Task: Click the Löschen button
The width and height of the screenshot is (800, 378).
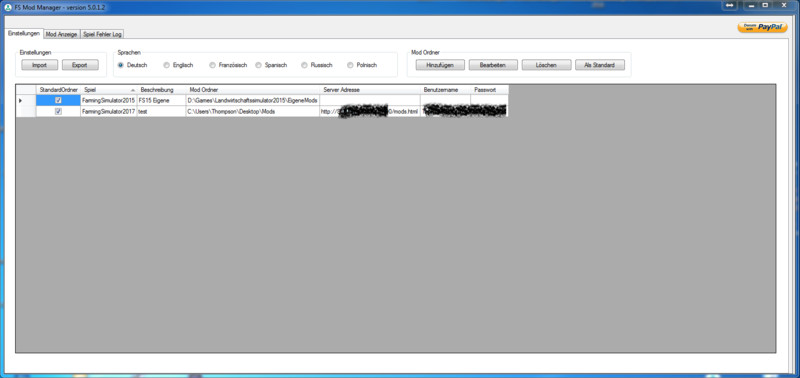Action: (546, 65)
